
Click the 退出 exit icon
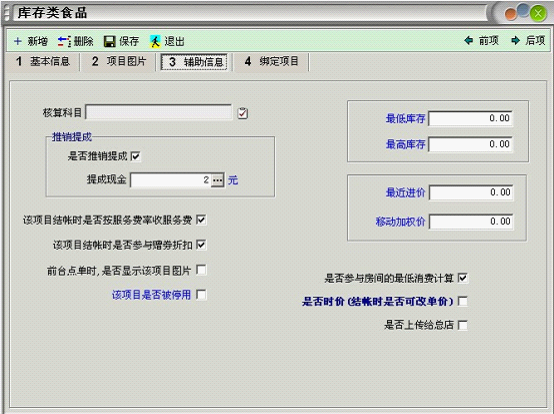155,41
